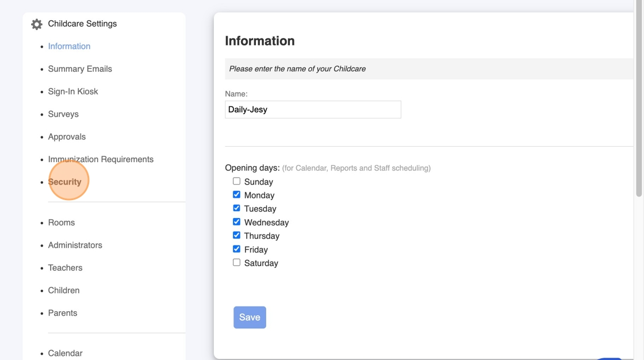The image size is (644, 360).
Task: Toggle the Wednesday checkbox off
Action: click(236, 222)
